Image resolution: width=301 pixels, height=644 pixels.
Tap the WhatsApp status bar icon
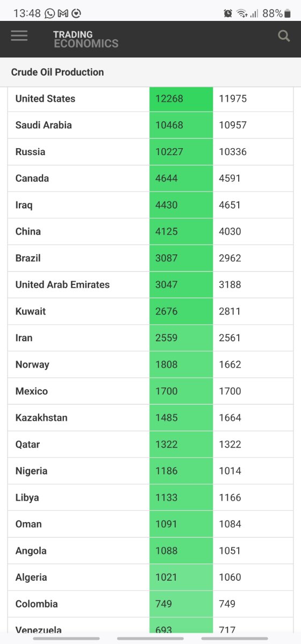50,13
